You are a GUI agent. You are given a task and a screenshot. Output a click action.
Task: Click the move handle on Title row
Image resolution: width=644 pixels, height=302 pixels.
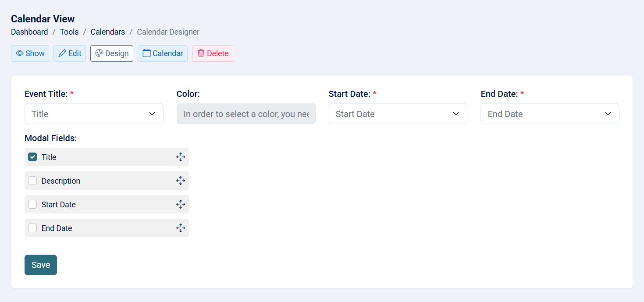[x=181, y=157]
